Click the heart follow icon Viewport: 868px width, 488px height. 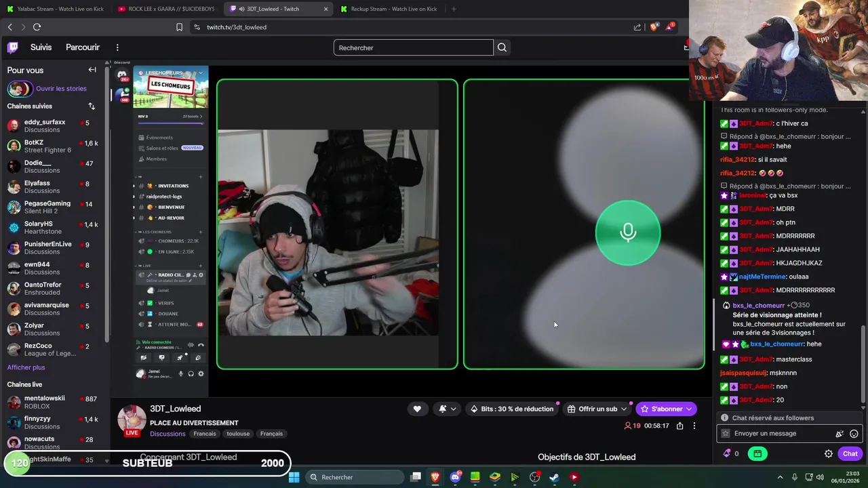[x=417, y=409]
